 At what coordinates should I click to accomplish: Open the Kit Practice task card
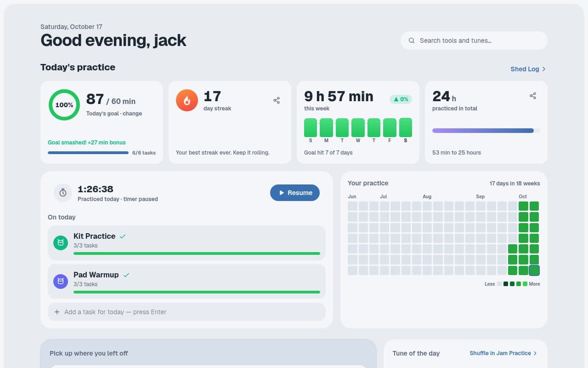pos(187,243)
